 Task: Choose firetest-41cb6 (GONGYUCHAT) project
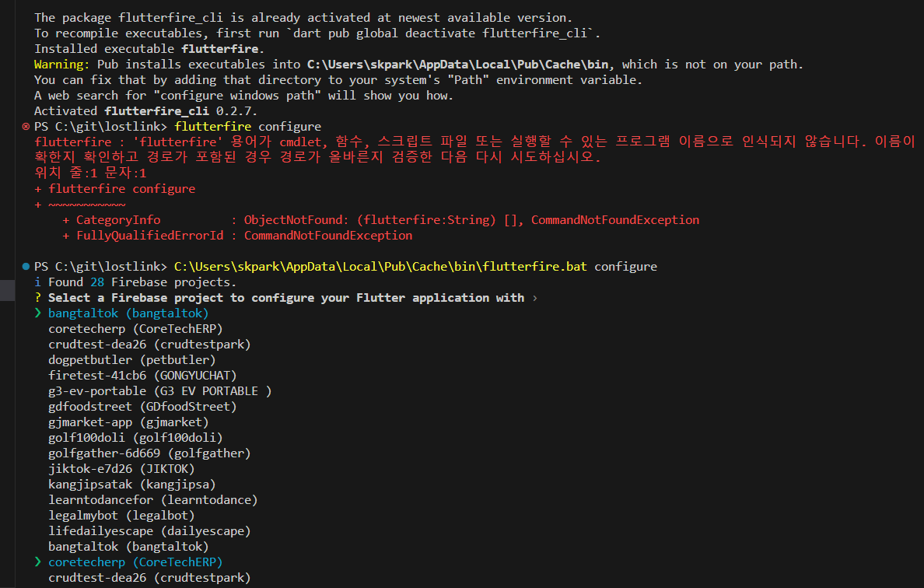pyautogui.click(x=142, y=376)
